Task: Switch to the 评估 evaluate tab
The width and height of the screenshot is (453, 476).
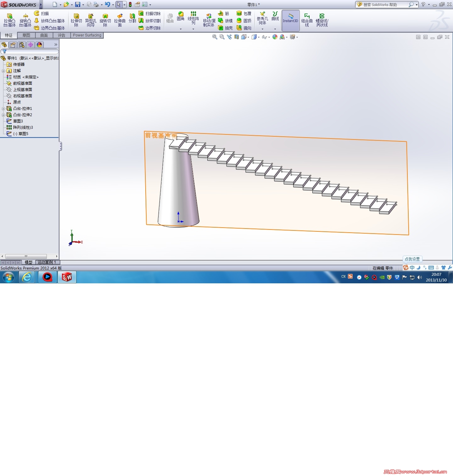Action: (62, 35)
